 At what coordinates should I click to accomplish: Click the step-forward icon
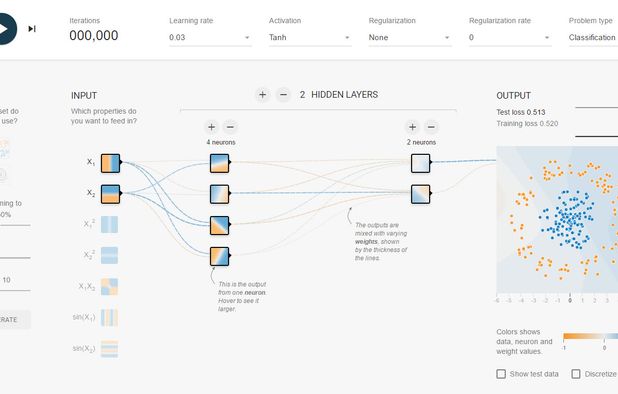(32, 29)
